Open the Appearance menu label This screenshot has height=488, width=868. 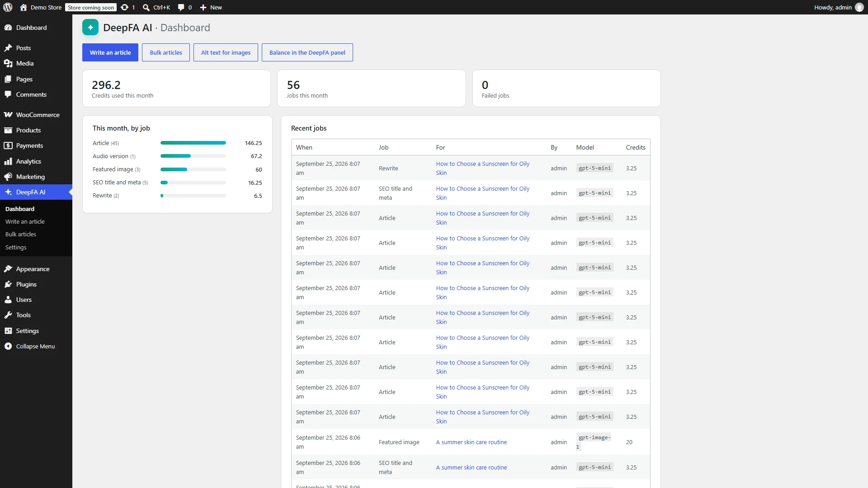[33, 269]
